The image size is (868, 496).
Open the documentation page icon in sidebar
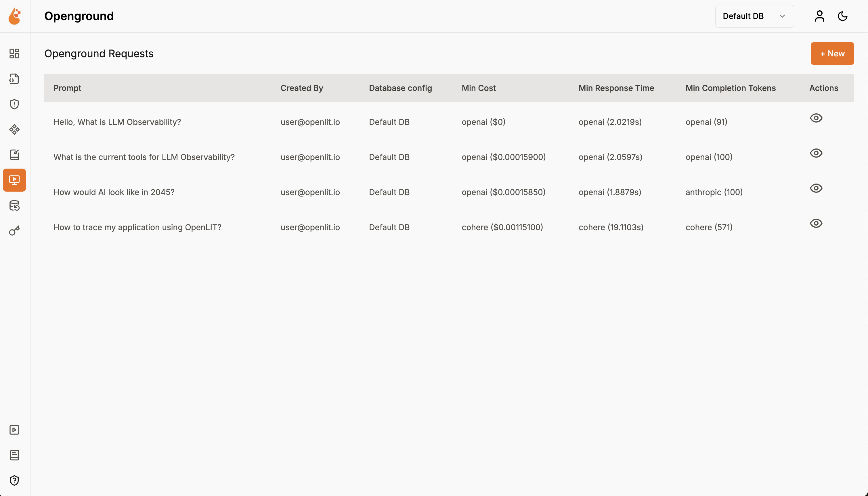click(x=14, y=455)
